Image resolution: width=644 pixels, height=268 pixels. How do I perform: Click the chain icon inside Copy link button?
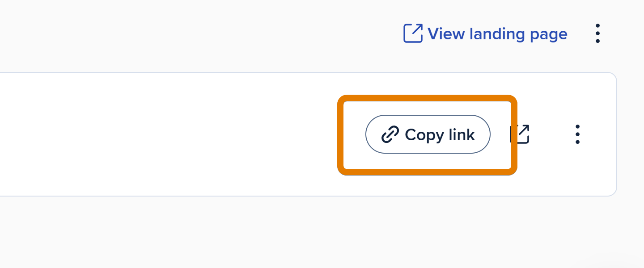390,134
